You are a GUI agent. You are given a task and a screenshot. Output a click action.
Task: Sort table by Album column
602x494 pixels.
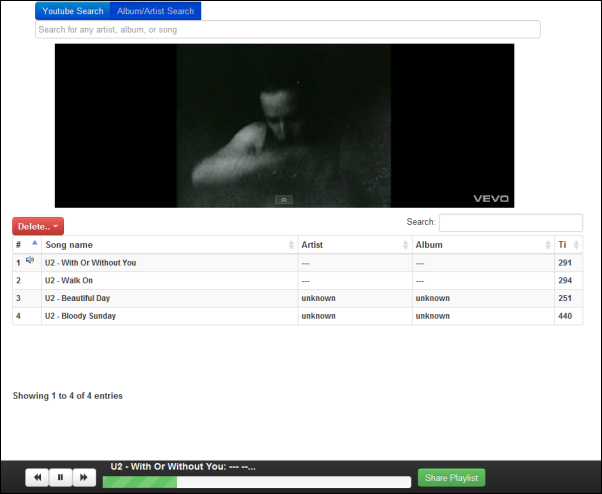click(483, 245)
